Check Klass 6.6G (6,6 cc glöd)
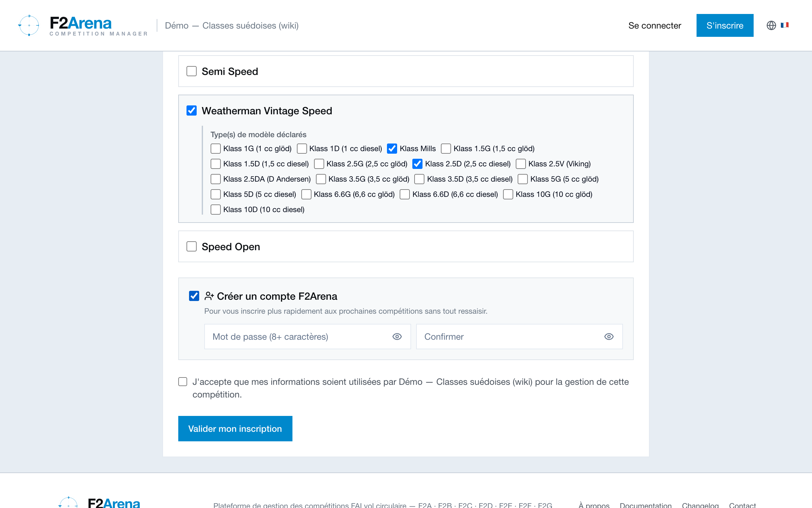The width and height of the screenshot is (812, 508). 306,194
